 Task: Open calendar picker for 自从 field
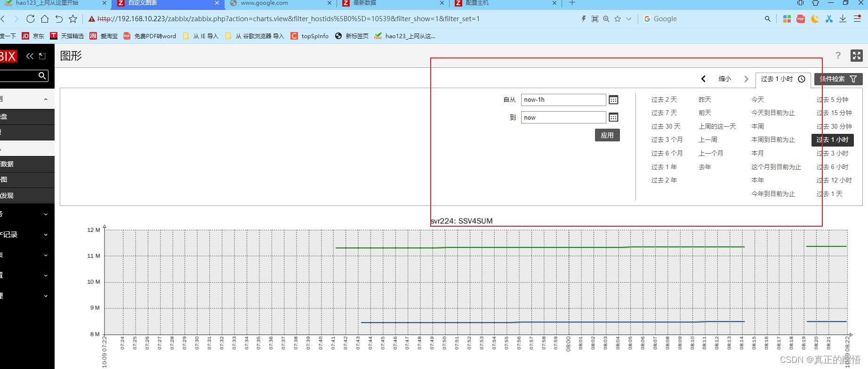pos(613,100)
